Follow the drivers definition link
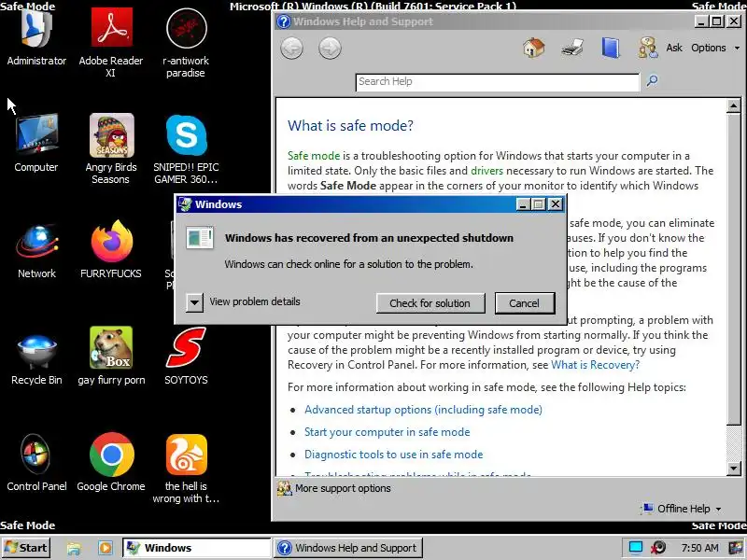Viewport: 747px width, 560px height. click(x=486, y=171)
